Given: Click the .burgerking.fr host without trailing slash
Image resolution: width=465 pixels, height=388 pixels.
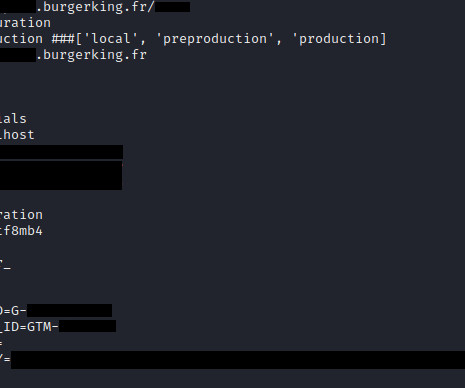Looking at the screenshot, I should pos(91,55).
